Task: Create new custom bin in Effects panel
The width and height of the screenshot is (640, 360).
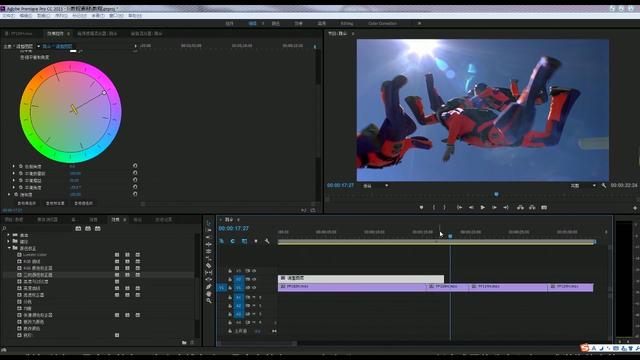Action: (184, 342)
